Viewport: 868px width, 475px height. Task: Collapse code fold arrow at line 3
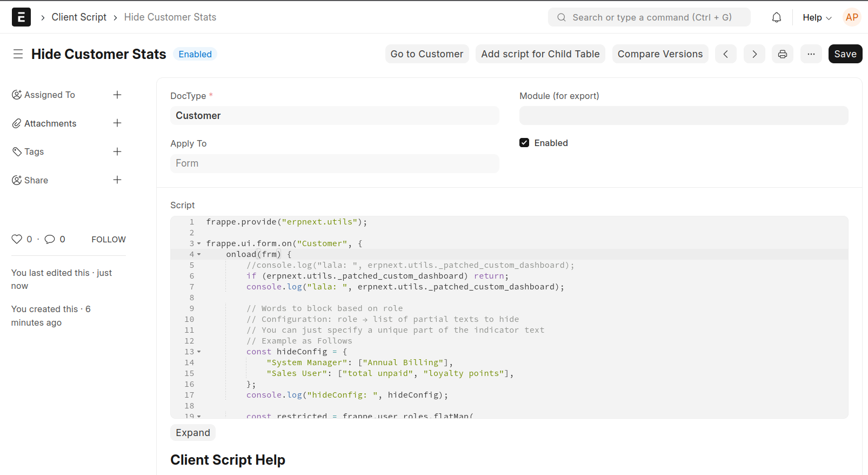[x=199, y=243]
